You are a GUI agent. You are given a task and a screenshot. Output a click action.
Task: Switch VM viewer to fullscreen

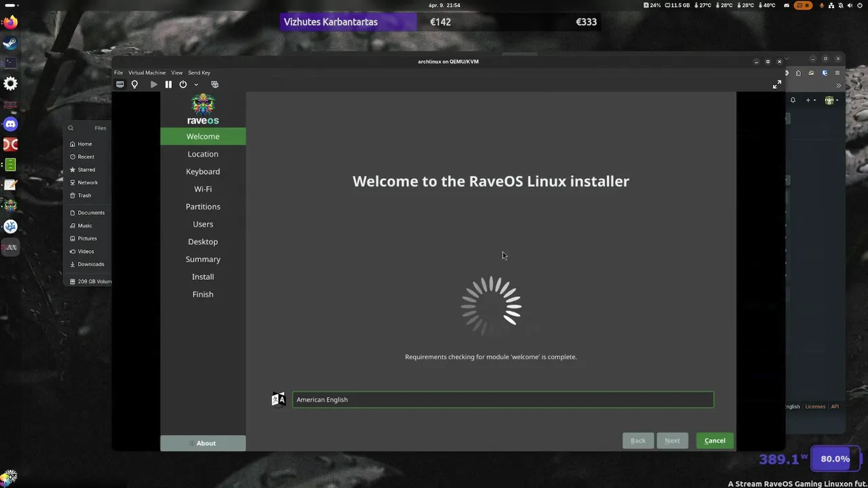(x=777, y=85)
